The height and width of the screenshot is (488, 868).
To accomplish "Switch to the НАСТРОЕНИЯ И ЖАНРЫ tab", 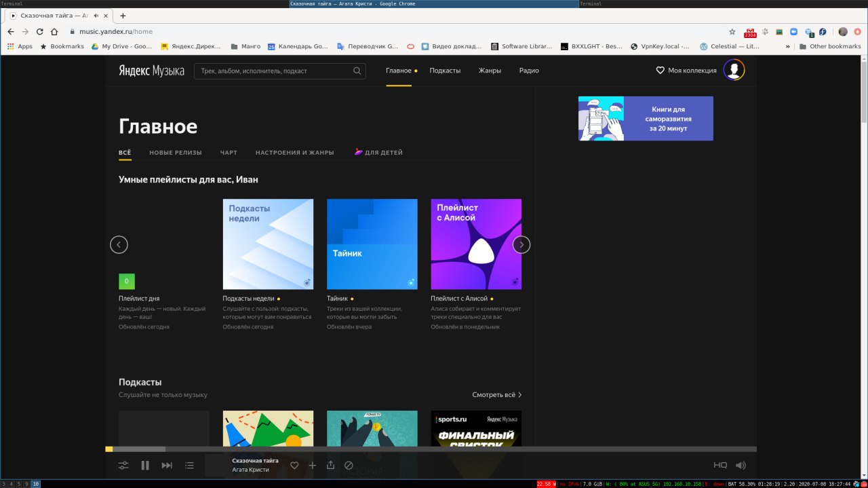I will pyautogui.click(x=295, y=153).
